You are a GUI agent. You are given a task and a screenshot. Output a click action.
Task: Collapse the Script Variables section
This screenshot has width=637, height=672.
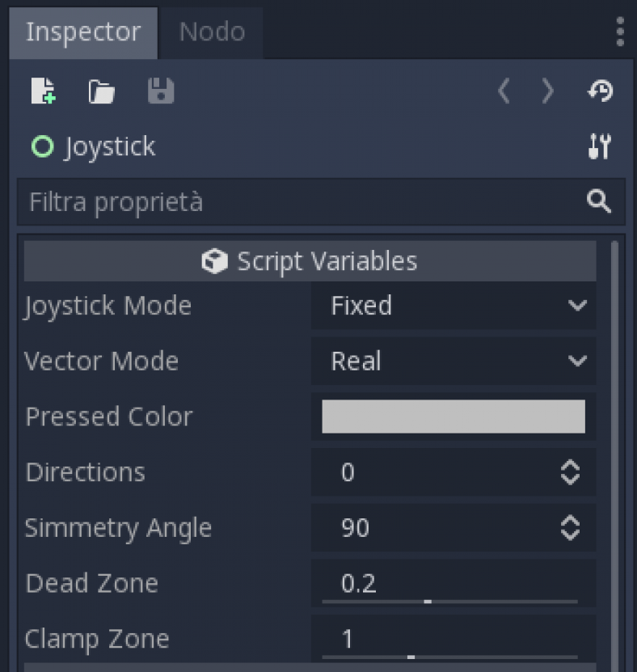click(x=327, y=260)
